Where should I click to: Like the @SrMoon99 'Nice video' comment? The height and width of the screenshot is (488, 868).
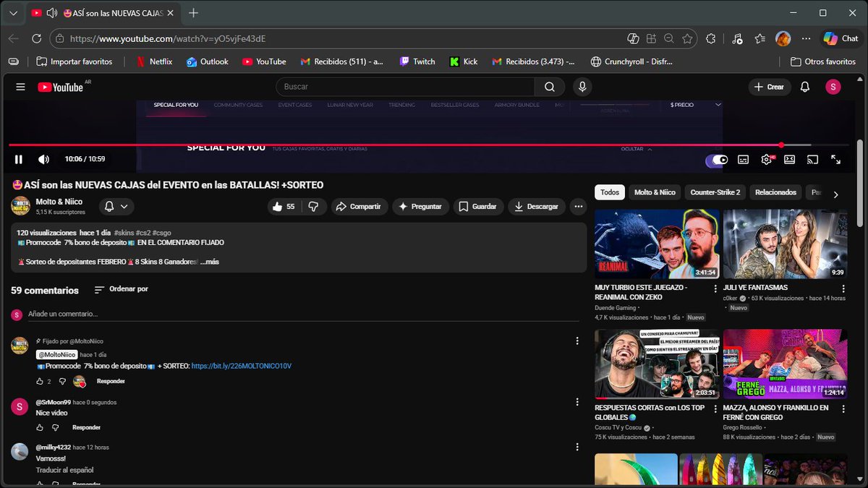(40, 427)
